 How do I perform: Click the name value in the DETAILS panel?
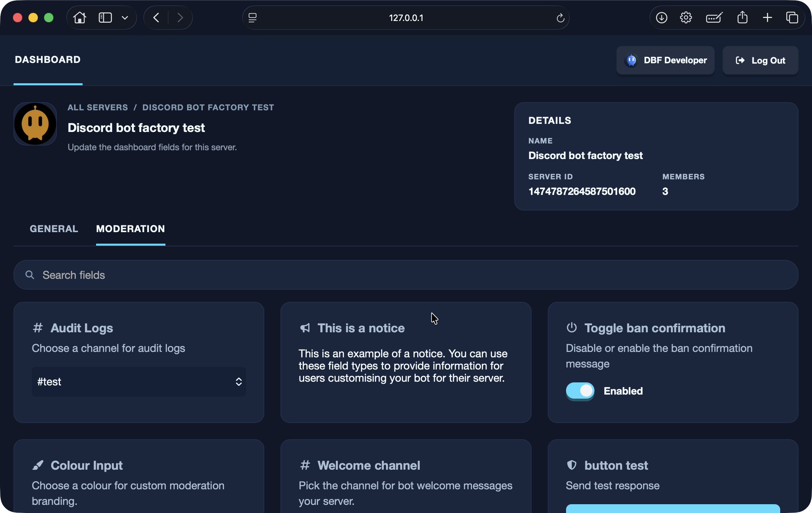coord(585,155)
